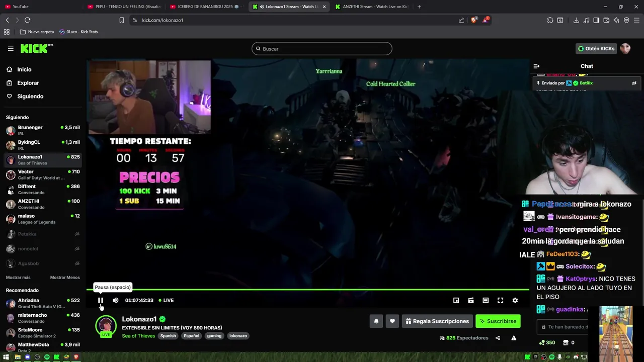The width and height of the screenshot is (644, 362).
Task: Click the Spanish tag
Action: pyautogui.click(x=168, y=336)
